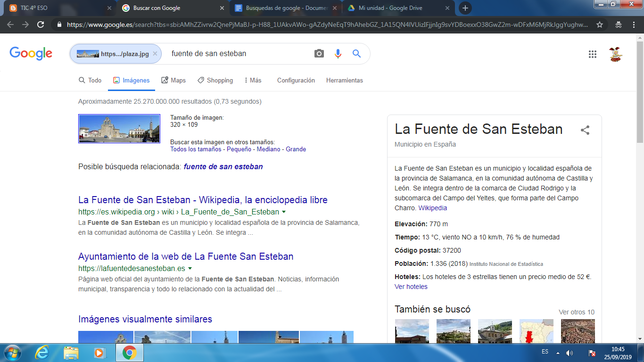Screen dimensions: 644x362
Task: Select the Todo results tab
Action: [x=90, y=81]
